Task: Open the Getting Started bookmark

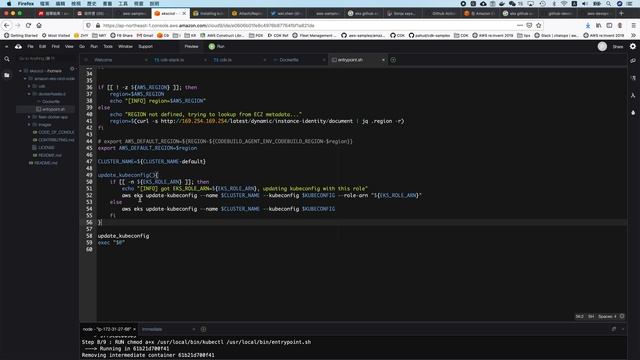Action: tap(20, 36)
